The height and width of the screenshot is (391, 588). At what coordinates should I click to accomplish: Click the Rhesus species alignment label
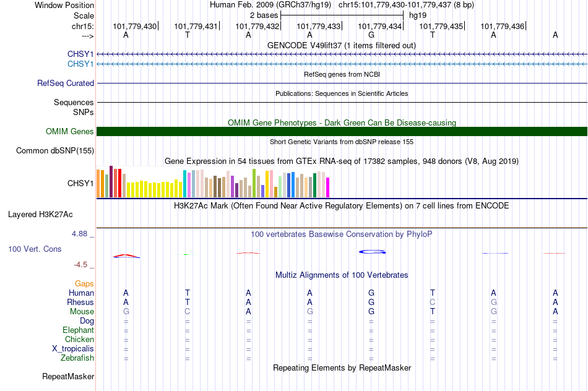(x=80, y=302)
